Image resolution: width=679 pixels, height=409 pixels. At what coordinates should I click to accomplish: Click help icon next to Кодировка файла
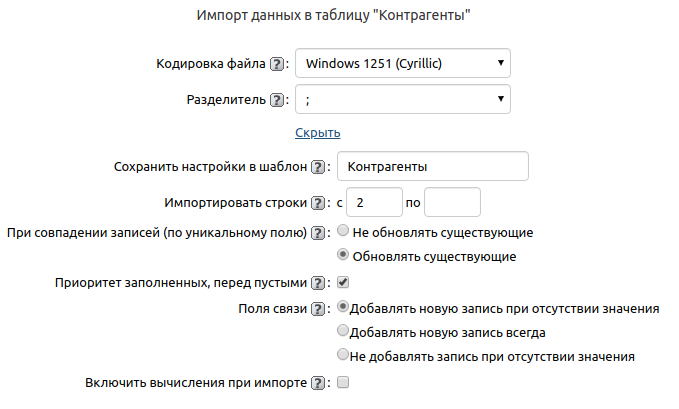click(277, 64)
